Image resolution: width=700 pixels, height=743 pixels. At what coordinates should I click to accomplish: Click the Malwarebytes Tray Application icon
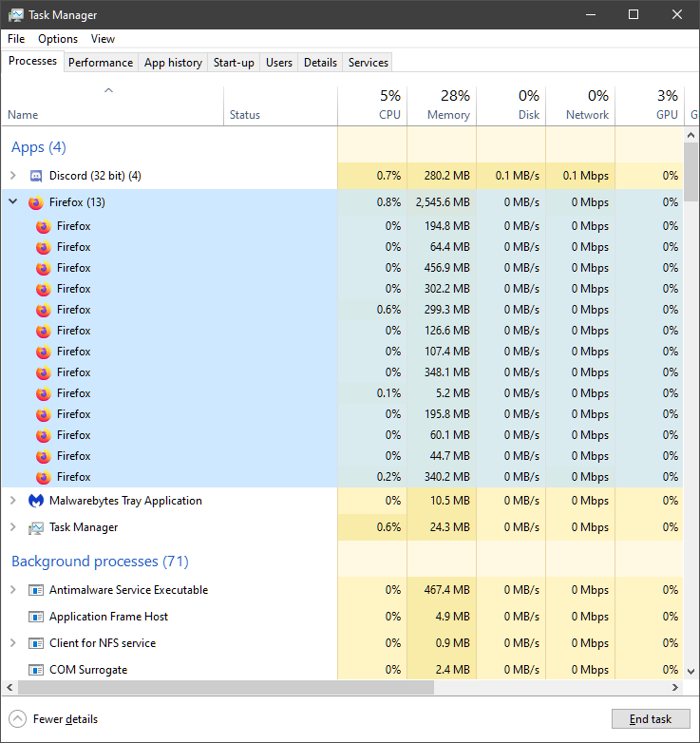pos(36,501)
